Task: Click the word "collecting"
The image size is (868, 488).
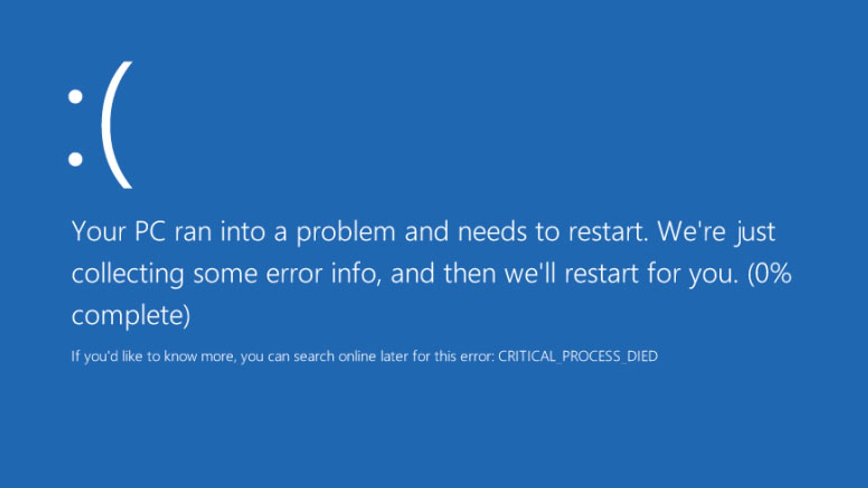Action: pos(128,274)
